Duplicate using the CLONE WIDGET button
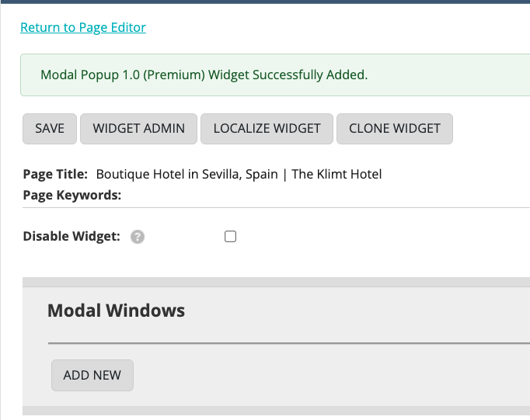530x420 pixels. (394, 129)
